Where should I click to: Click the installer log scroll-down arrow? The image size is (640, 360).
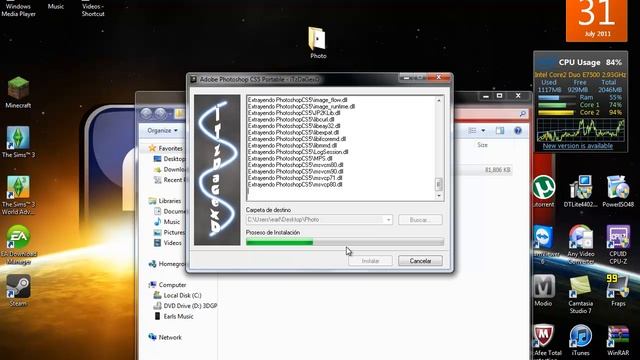tap(439, 196)
